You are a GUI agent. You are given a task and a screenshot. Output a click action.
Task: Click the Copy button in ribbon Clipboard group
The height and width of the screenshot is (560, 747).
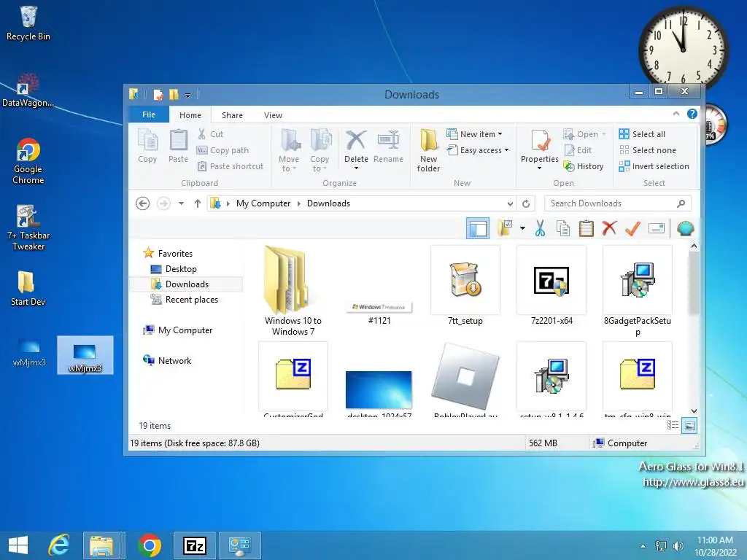point(147,147)
